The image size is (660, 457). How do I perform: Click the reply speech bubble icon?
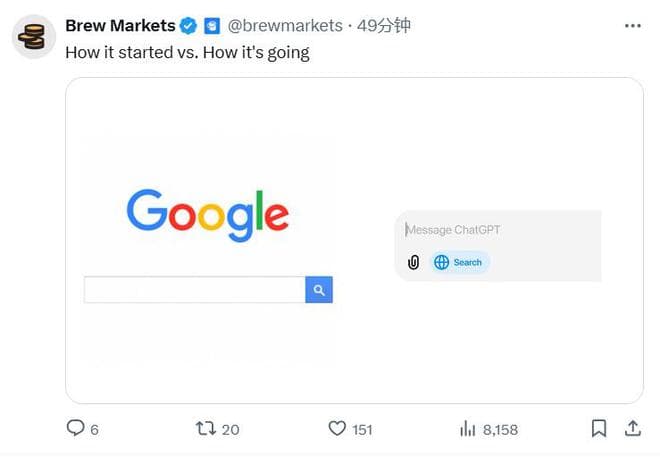75,428
